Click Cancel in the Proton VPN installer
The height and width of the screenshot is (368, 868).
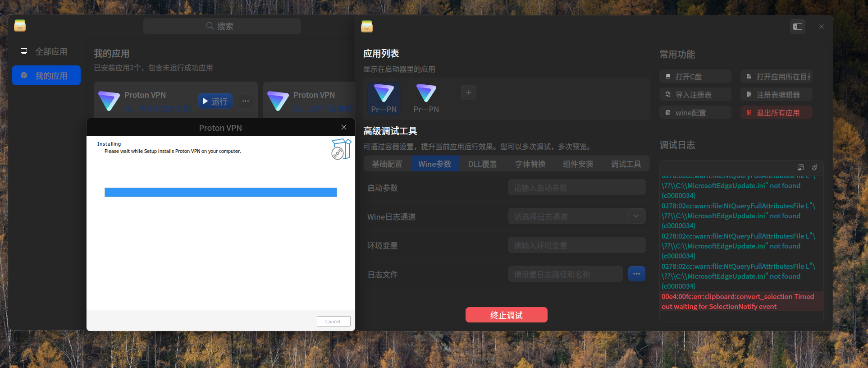[x=333, y=321]
